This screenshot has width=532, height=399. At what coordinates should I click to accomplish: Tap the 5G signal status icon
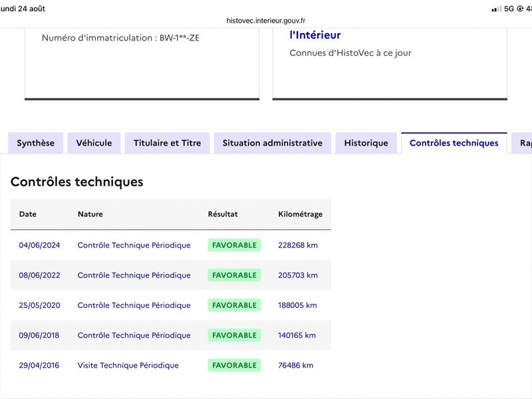(x=509, y=9)
